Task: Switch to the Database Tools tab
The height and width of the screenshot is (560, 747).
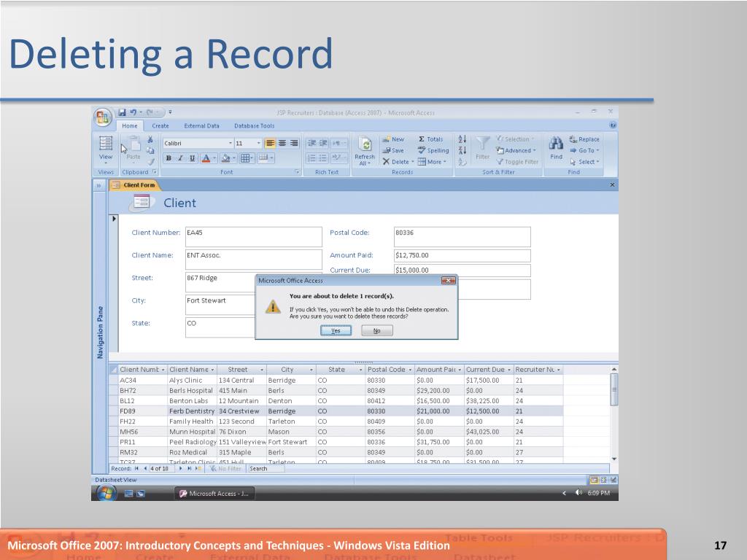Action: 254,125
